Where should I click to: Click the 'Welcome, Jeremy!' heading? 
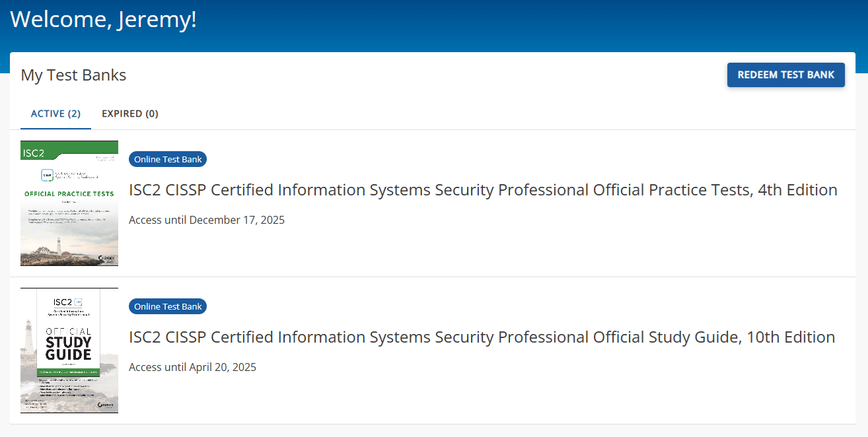tap(104, 18)
